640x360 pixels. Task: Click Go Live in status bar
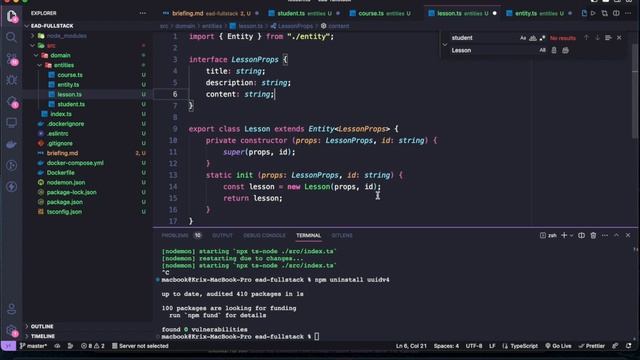coord(558,346)
